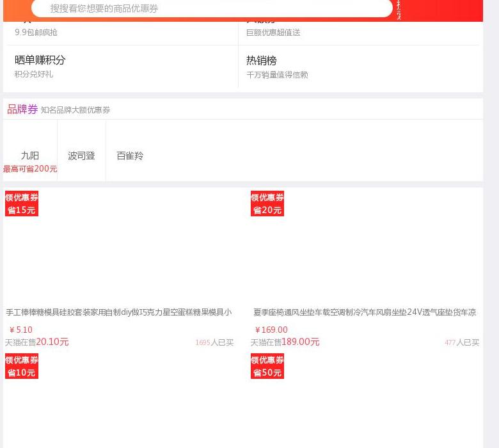Click the 巨额优惠超值送 subtitle
This screenshot has height=448, width=499.
click(x=273, y=32)
